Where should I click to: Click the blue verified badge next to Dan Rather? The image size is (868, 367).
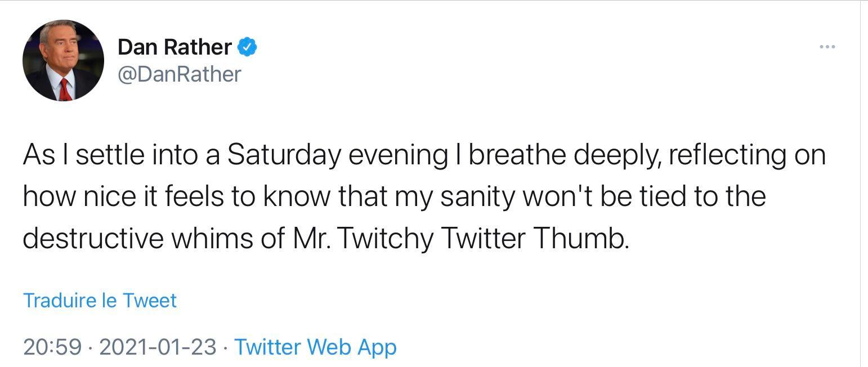247,47
